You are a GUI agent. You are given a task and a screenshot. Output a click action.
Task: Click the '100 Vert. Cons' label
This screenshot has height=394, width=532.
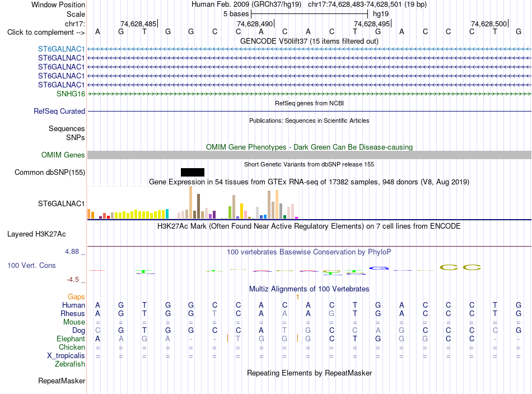(x=31, y=265)
